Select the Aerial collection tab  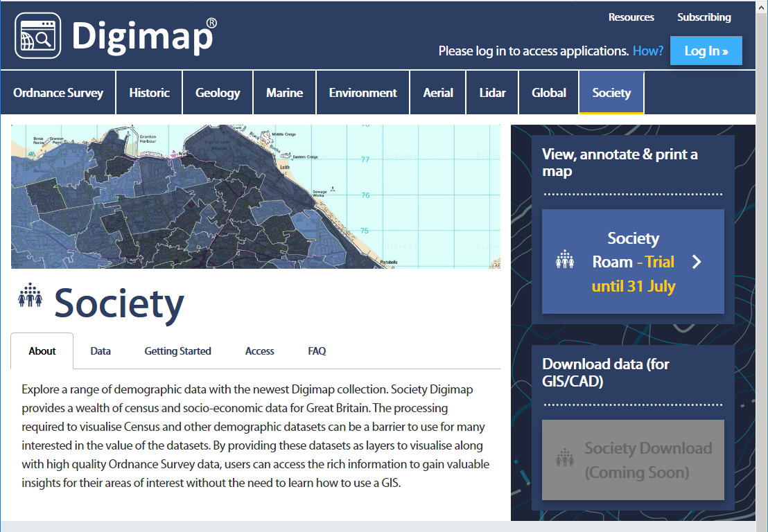click(438, 93)
